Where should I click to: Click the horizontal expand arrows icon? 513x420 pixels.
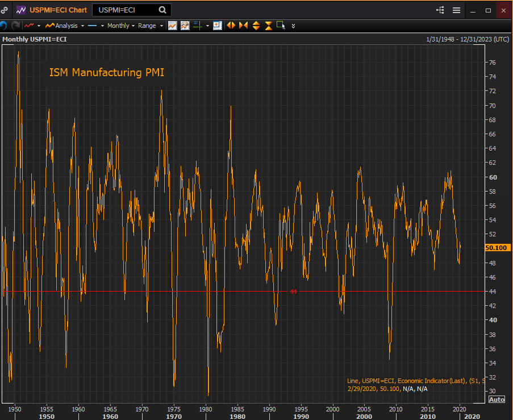pos(231,26)
